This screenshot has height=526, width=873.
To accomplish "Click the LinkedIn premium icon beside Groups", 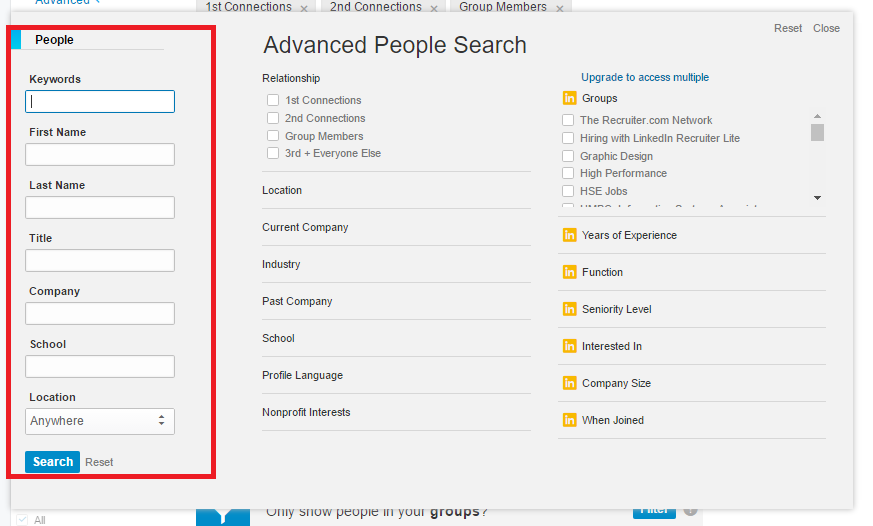I will click(x=569, y=98).
